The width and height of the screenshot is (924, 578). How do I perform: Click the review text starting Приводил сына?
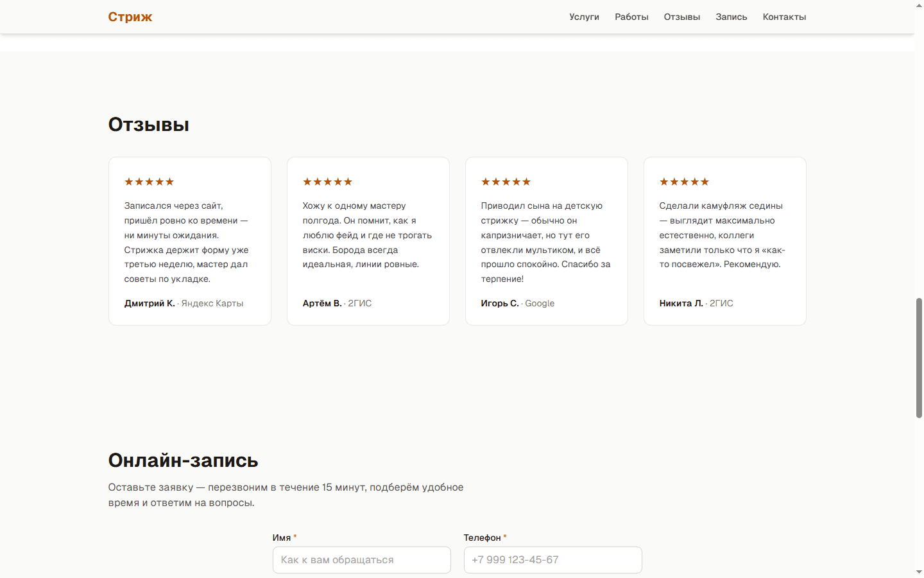coord(546,242)
